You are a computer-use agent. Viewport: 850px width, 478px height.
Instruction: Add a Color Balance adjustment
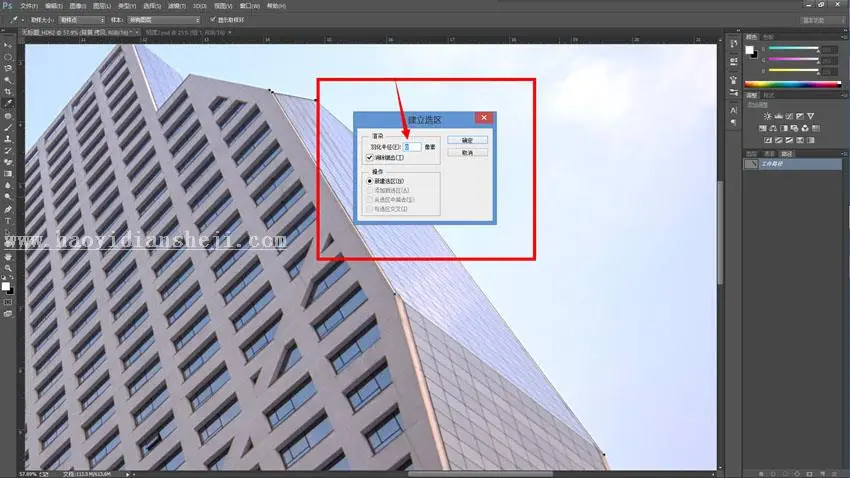(x=773, y=128)
